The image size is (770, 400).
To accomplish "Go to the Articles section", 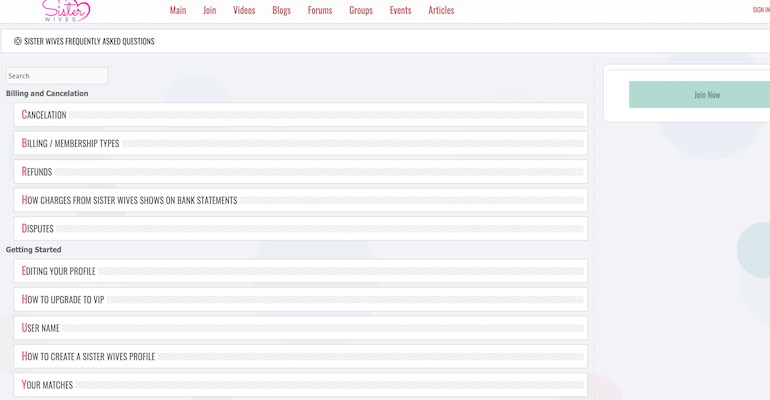I will [441, 11].
